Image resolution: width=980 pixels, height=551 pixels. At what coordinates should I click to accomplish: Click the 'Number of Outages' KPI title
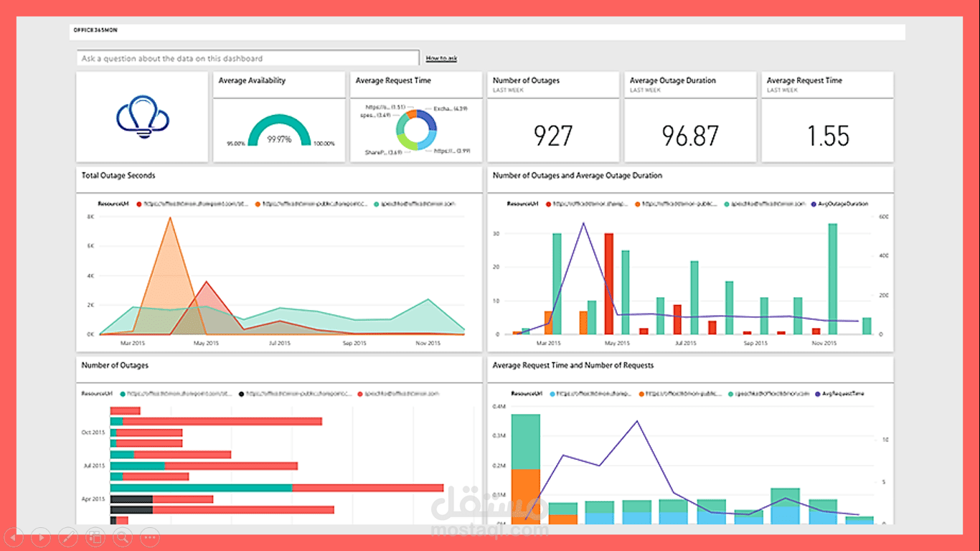526,81
